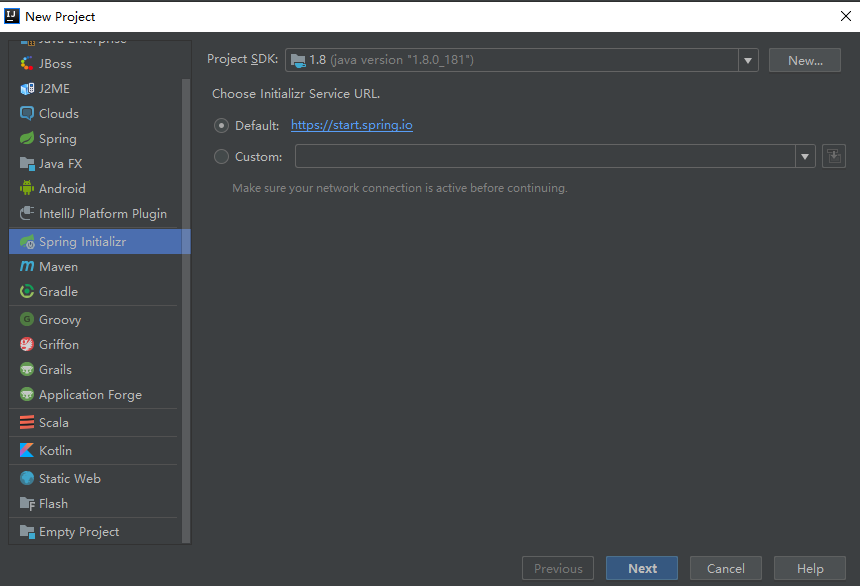Click the Cancel button
The width and height of the screenshot is (860, 586).
pos(726,568)
